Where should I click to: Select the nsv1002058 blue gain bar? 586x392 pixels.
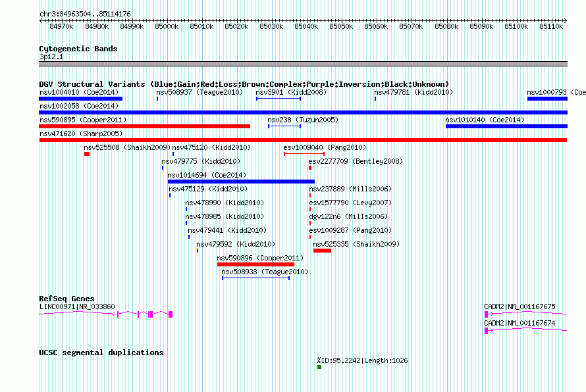coord(303,112)
